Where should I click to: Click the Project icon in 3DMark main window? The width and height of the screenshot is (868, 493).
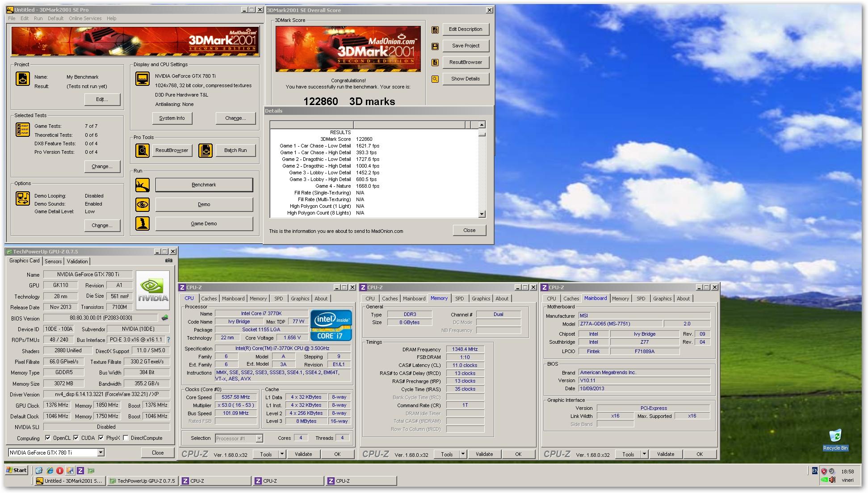pyautogui.click(x=23, y=79)
